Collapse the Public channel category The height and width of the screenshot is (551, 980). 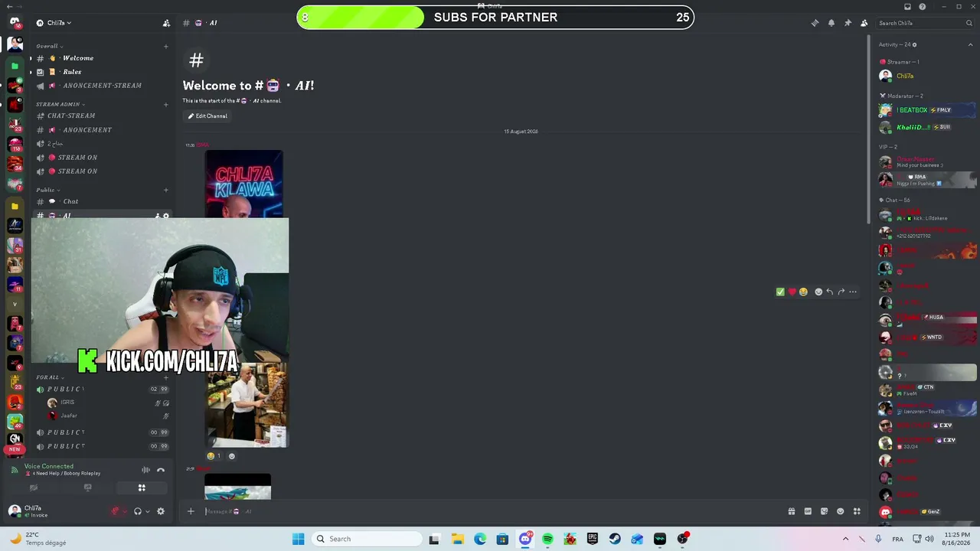pos(47,190)
